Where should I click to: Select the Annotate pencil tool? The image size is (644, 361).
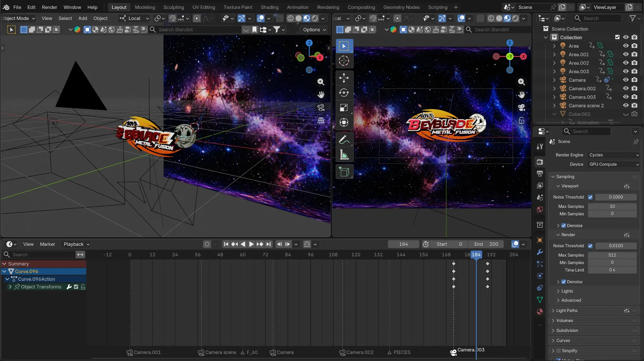[x=344, y=139]
